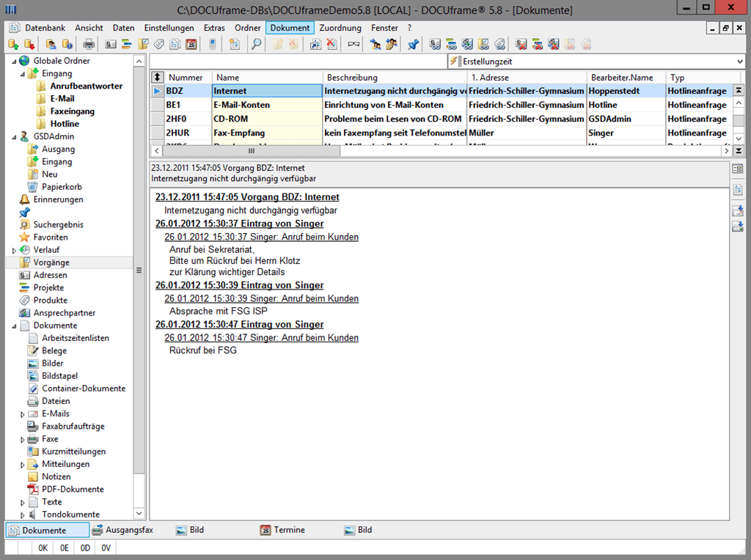This screenshot has height=560, width=751.
Task: Switch to the Ausgangsfax bottom tab
Action: click(x=128, y=530)
